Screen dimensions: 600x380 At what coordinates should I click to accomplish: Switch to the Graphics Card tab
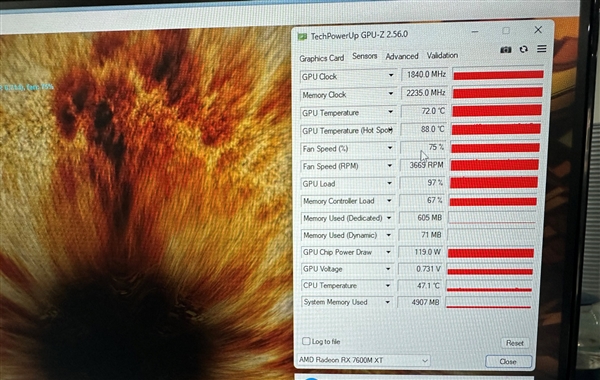[x=321, y=58]
